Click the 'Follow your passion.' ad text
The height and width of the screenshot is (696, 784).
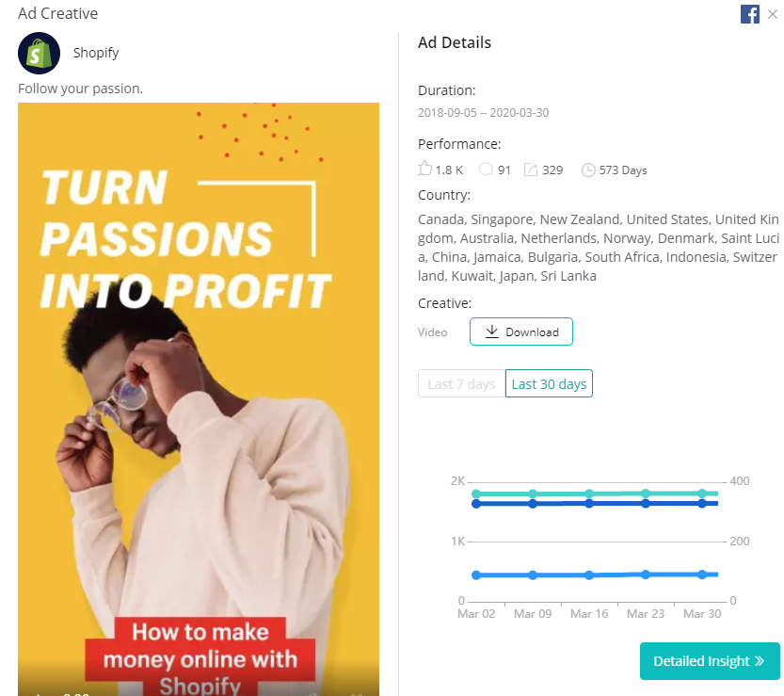point(81,89)
